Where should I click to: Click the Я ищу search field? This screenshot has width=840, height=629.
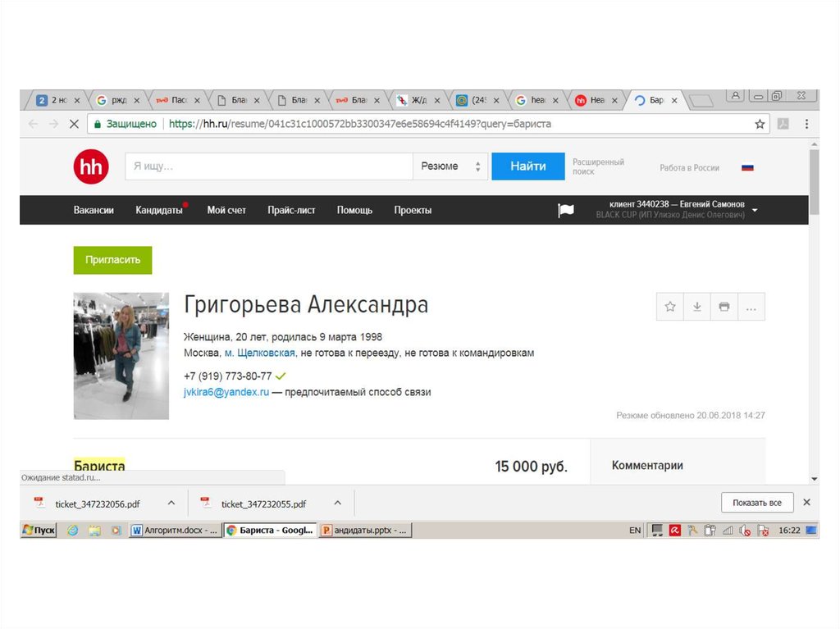pos(268,166)
